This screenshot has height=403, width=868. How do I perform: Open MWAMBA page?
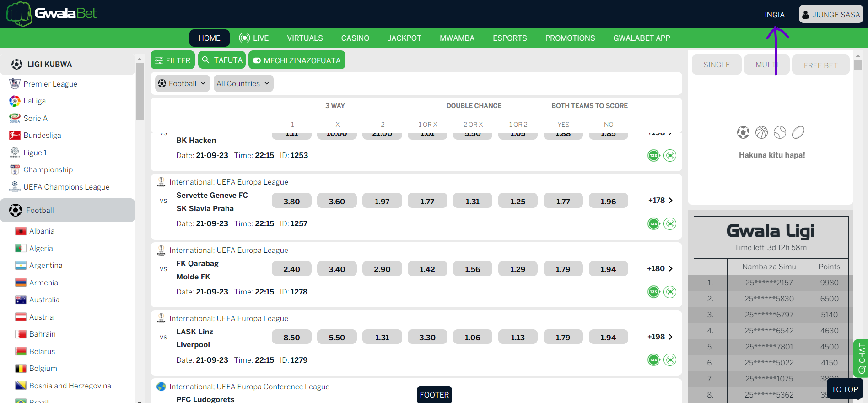[x=457, y=38]
